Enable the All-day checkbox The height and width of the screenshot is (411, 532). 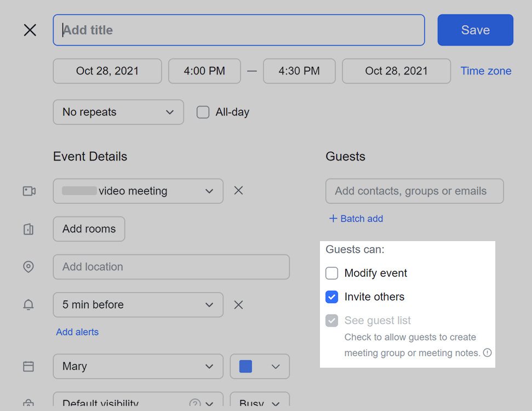[203, 112]
